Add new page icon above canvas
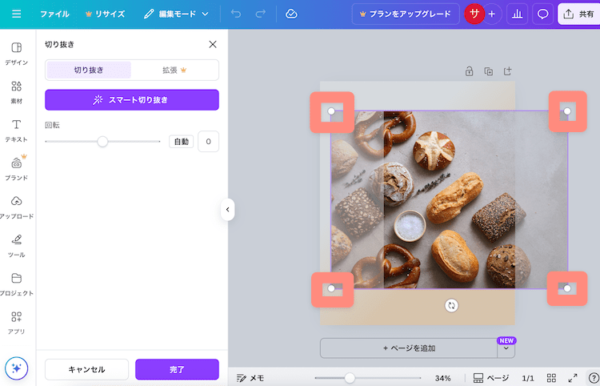This screenshot has height=386, width=600. (507, 71)
